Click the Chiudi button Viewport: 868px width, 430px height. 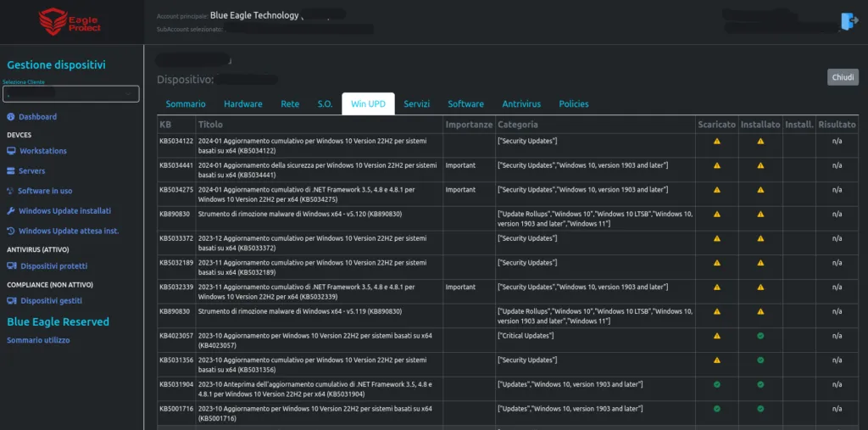(843, 77)
